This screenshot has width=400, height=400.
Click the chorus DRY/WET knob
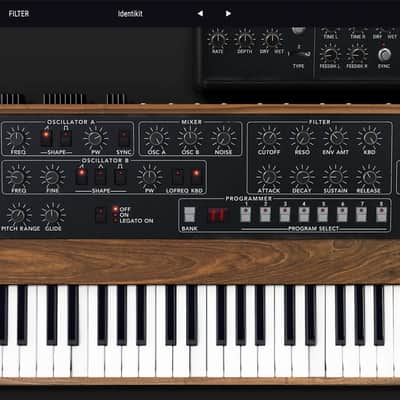[x=272, y=39]
